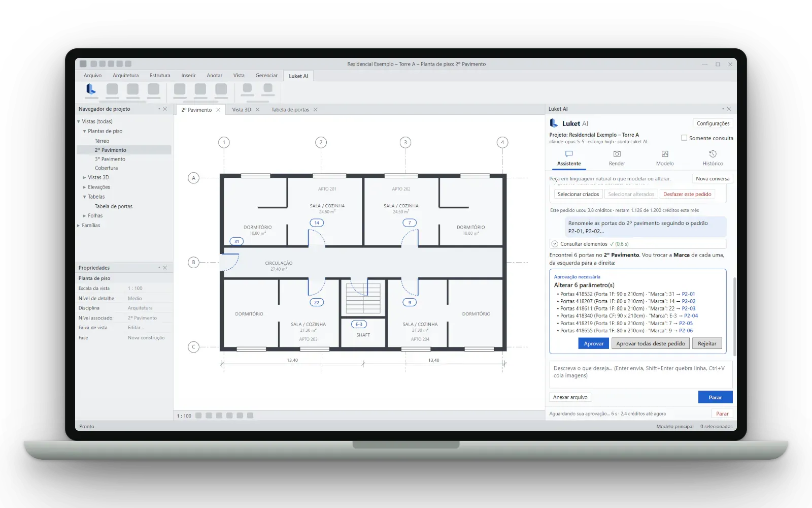Focus the Descreva o que deseja input

point(640,374)
